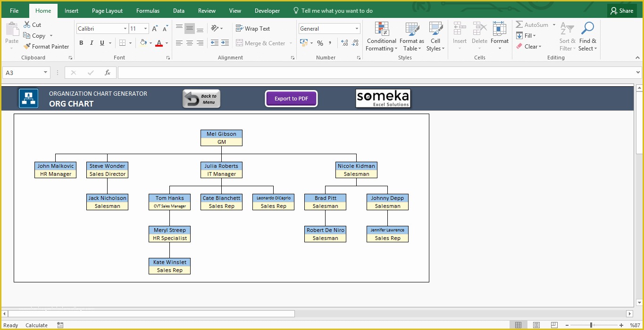Open Fill Color dropdown arrow
Screen dimensions: 644x330
click(151, 43)
